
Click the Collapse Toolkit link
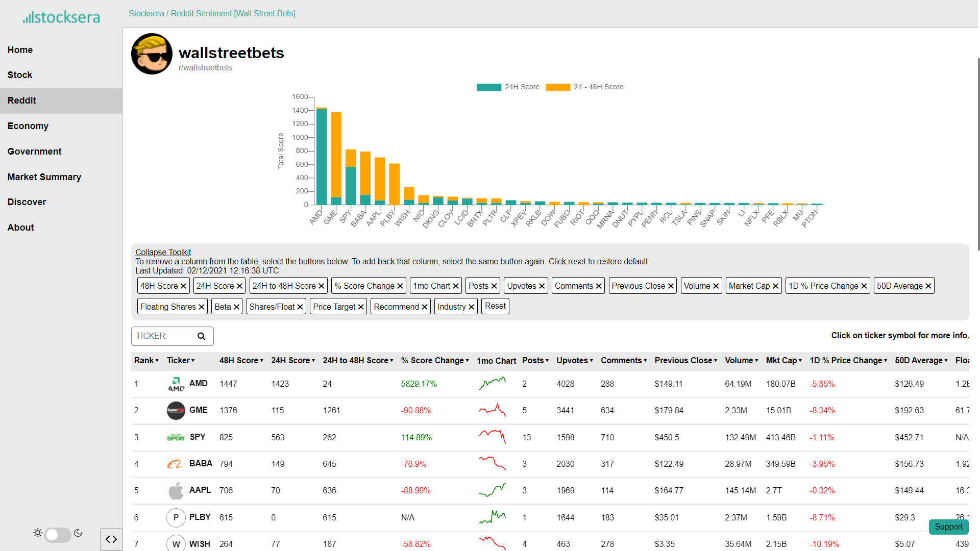coord(163,252)
